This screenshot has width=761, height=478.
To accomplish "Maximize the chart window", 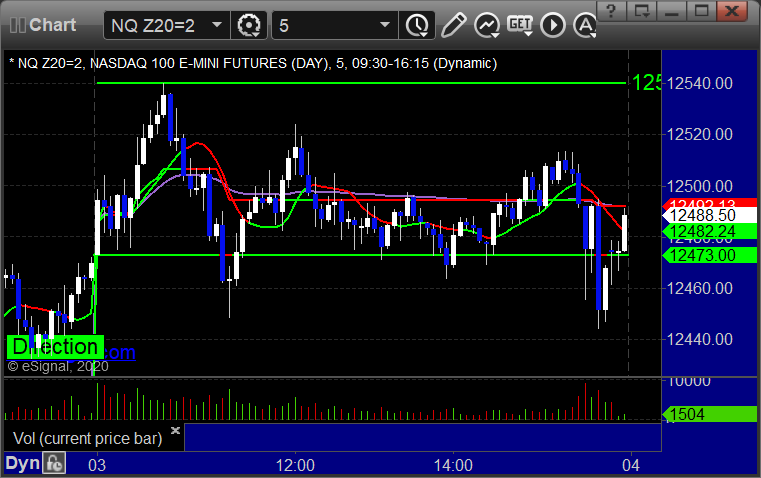I will tap(701, 11).
